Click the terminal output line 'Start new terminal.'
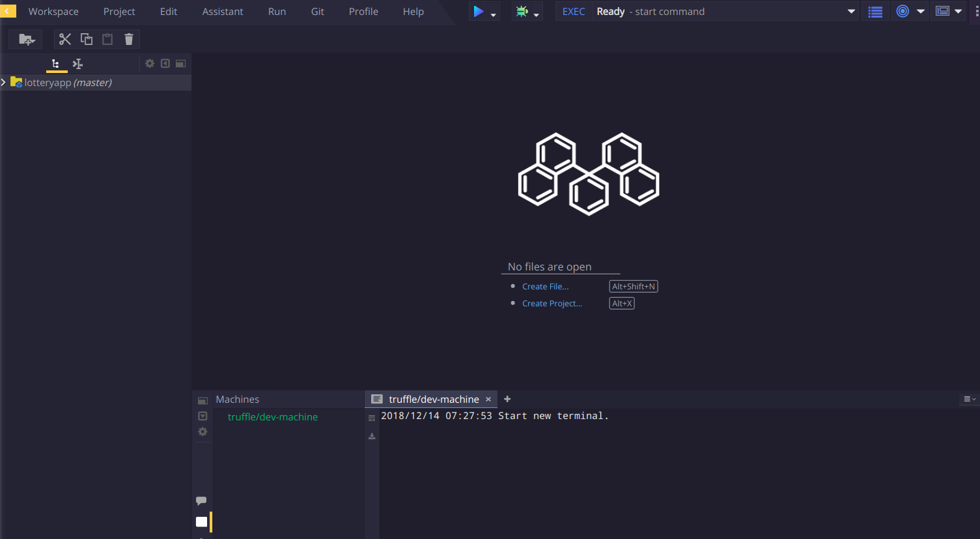The image size is (980, 539). (495, 416)
